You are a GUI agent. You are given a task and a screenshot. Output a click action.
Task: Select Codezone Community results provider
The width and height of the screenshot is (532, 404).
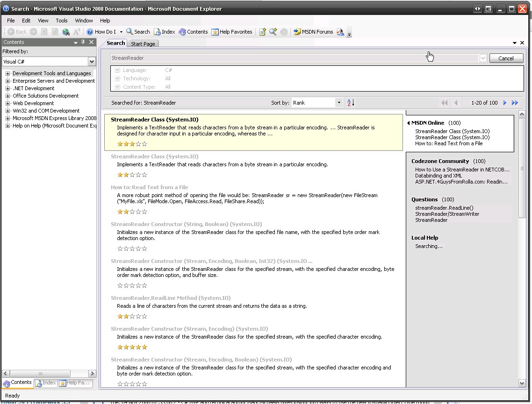(440, 161)
